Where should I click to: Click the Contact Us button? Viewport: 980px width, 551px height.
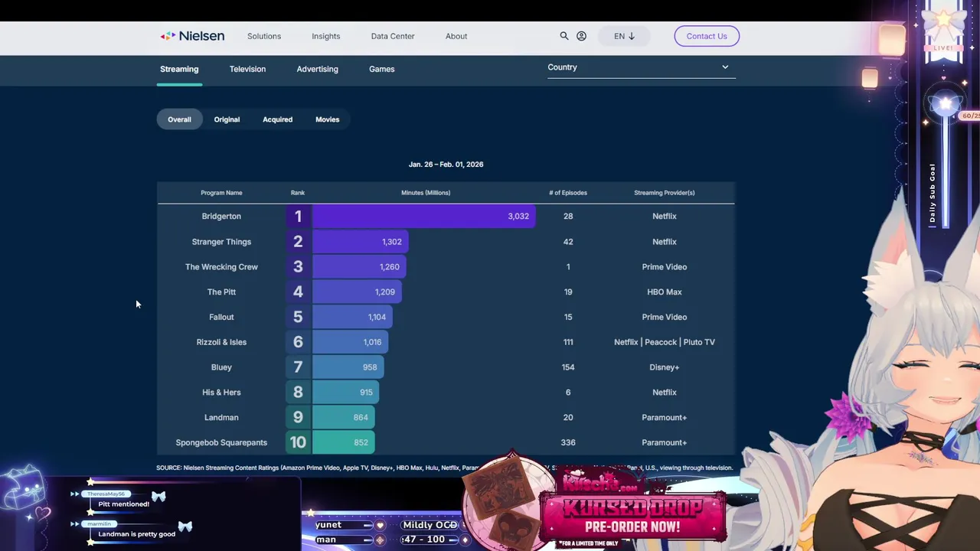707,36
